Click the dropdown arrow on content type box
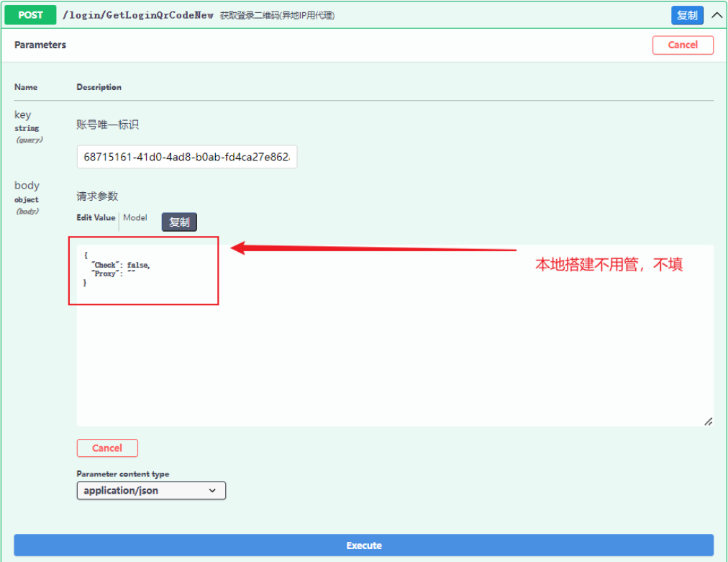The height and width of the screenshot is (562, 728). (x=213, y=490)
